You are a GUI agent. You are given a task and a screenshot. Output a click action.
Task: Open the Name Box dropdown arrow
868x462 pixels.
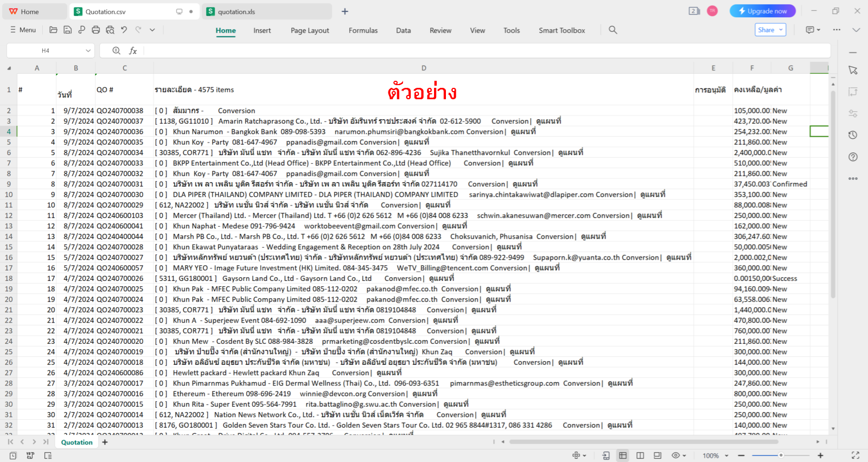coord(88,50)
